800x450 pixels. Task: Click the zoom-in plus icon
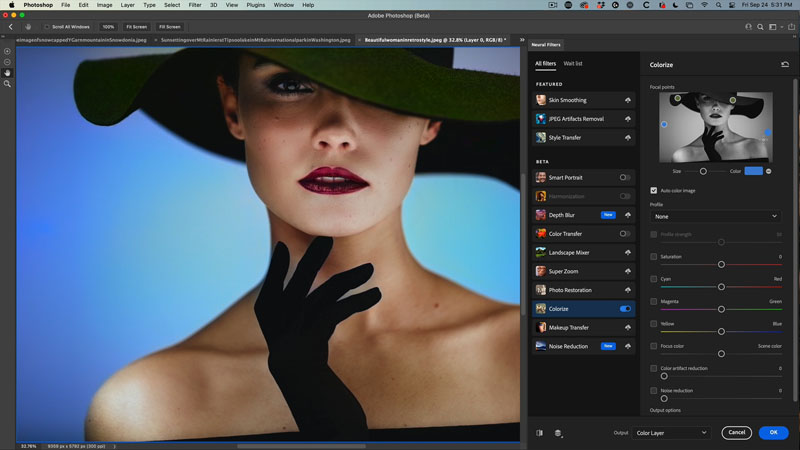(7, 51)
